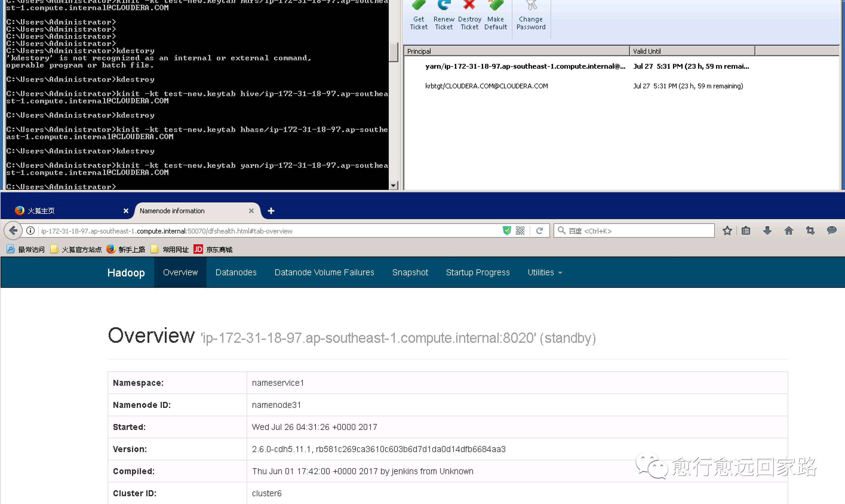Image resolution: width=845 pixels, height=504 pixels.
Task: Open a new browser tab
Action: click(x=271, y=211)
